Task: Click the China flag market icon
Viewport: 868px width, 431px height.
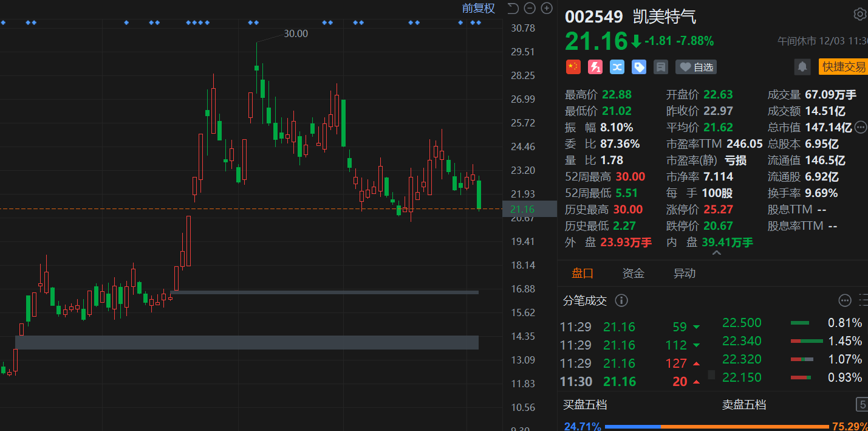Action: 573,67
